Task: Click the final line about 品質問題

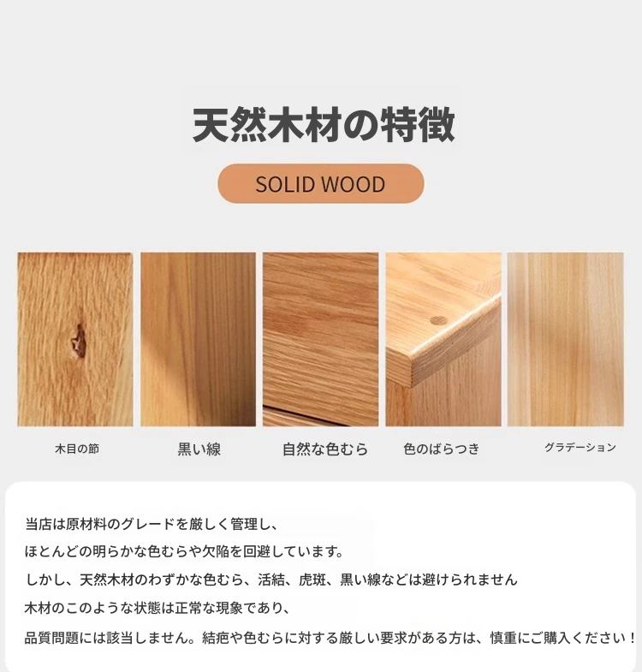Action: (330, 638)
